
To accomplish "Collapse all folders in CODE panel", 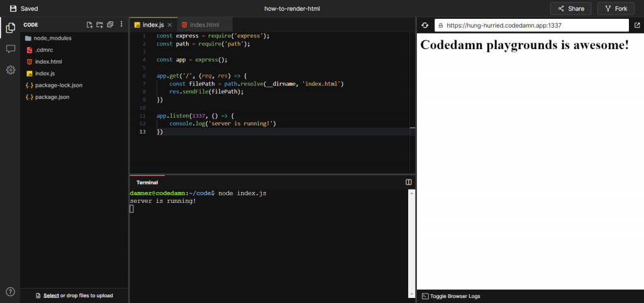I will (x=109, y=25).
